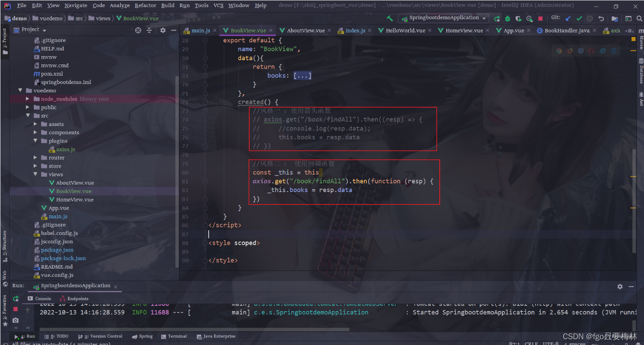Close the AboutView.vue tab

(329, 30)
